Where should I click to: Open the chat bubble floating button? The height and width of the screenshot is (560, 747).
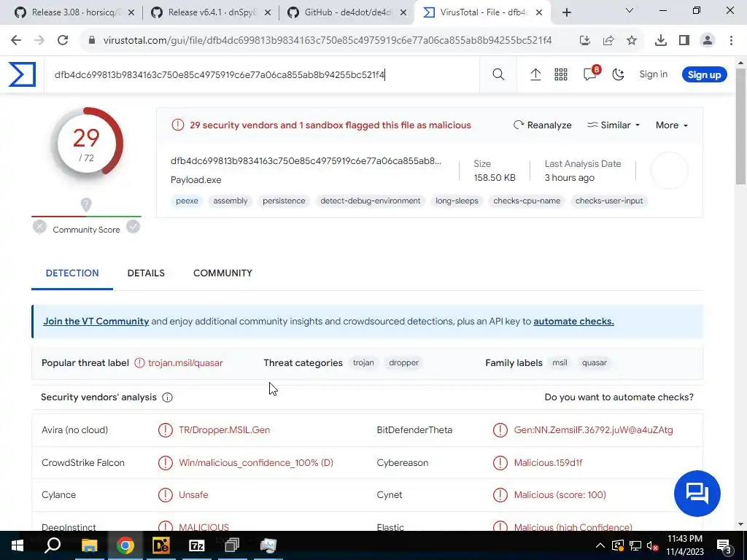697,494
